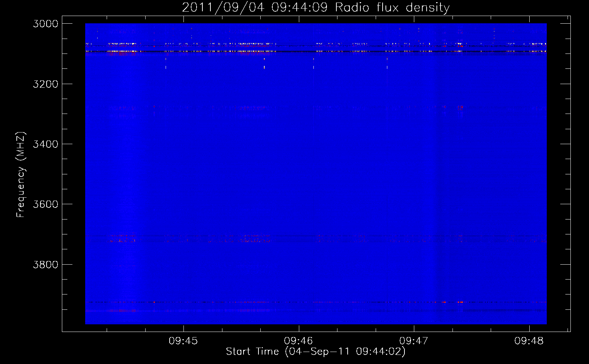This screenshot has height=364, width=589.
Task: Click the 'Start Time (04-Sep-11 09:44:02)' label
Action: click(316, 352)
